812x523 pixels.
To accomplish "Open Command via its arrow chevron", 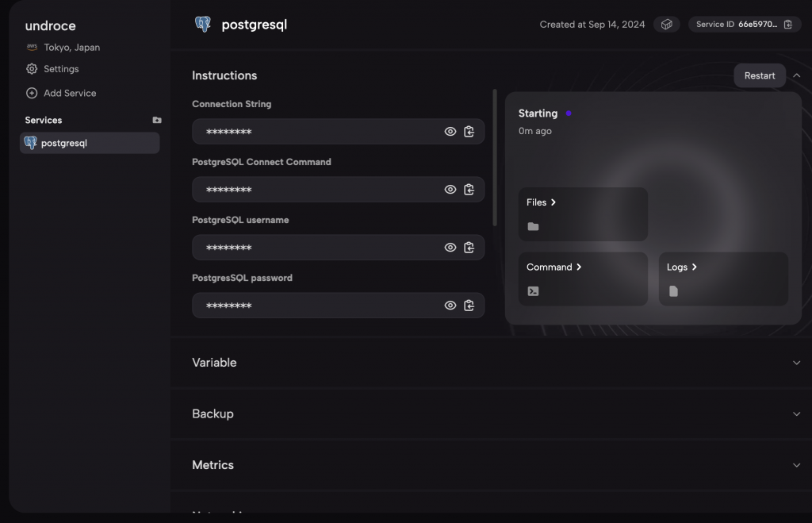I will tap(579, 267).
